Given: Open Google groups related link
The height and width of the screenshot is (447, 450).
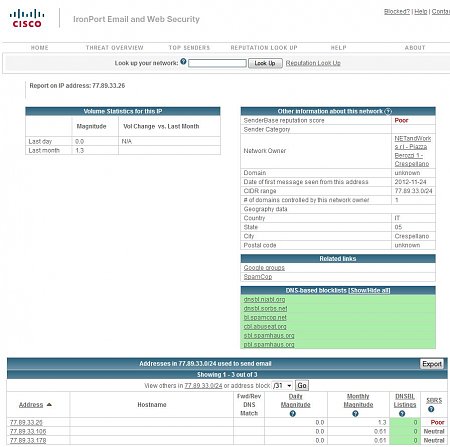Looking at the screenshot, I should [x=264, y=268].
